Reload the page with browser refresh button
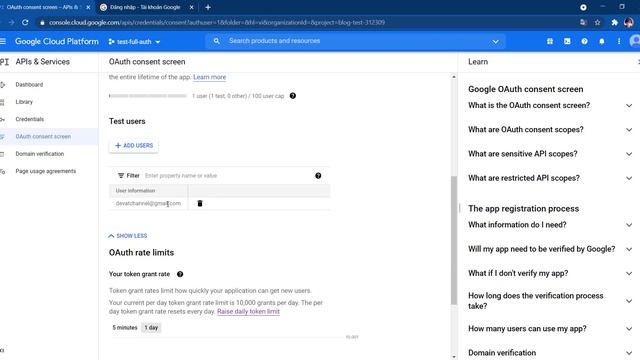Image resolution: width=640 pixels, height=360 pixels. tap(25, 22)
